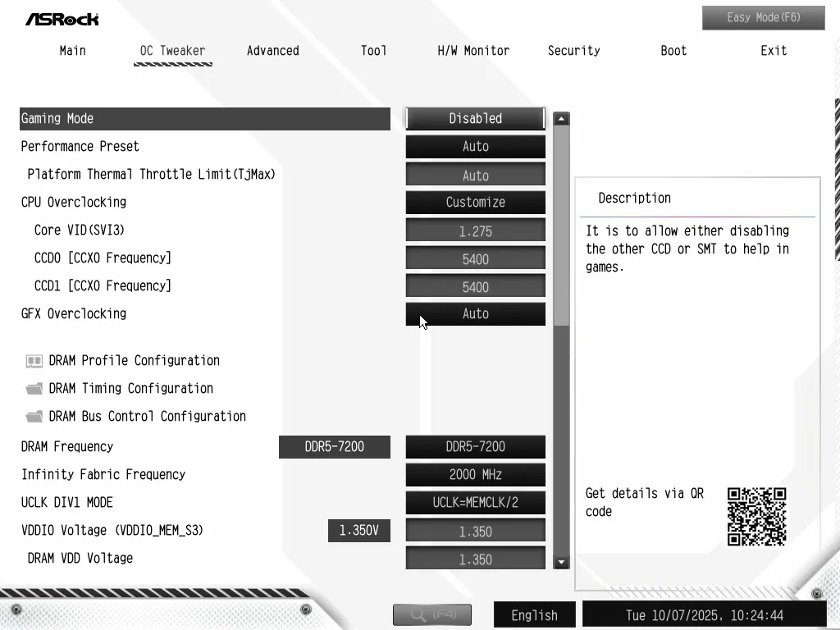Switch to Easy Mode (F6)

763,18
